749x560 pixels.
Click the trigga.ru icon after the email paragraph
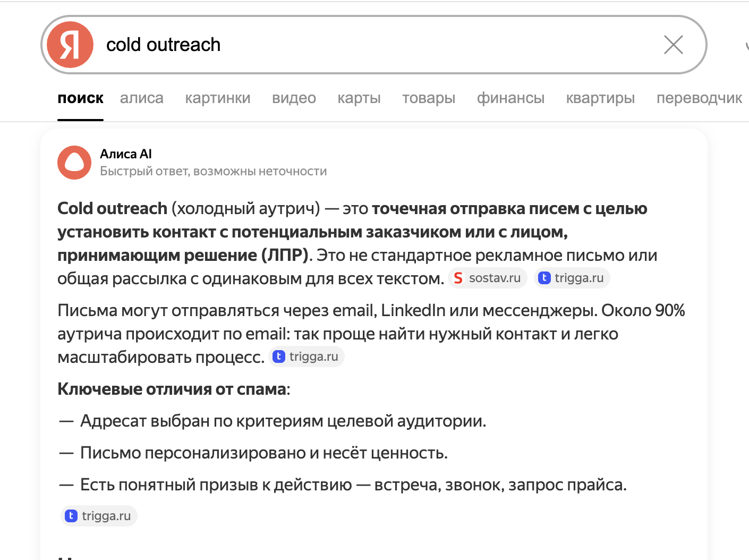click(279, 357)
